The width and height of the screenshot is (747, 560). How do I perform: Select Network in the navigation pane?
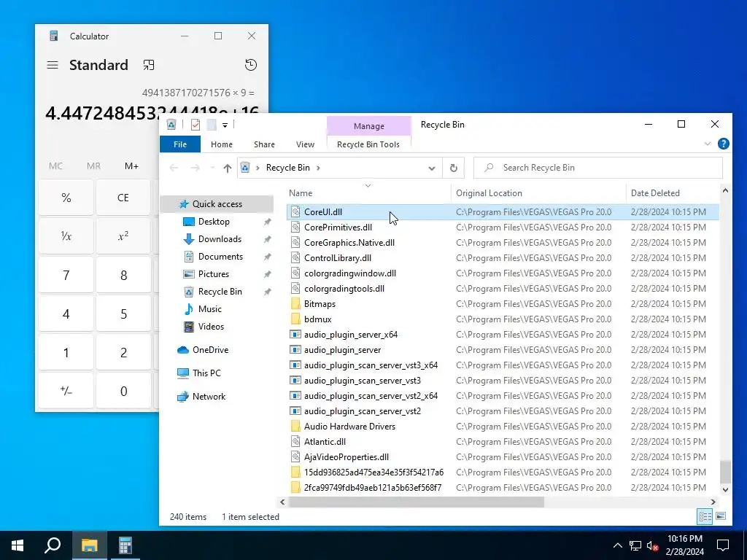pos(209,397)
